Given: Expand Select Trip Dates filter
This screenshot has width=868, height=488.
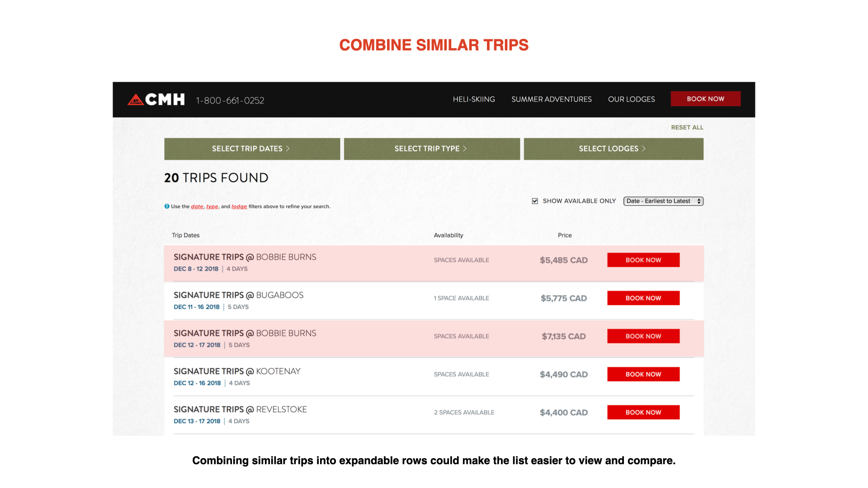Looking at the screenshot, I should pyautogui.click(x=252, y=149).
